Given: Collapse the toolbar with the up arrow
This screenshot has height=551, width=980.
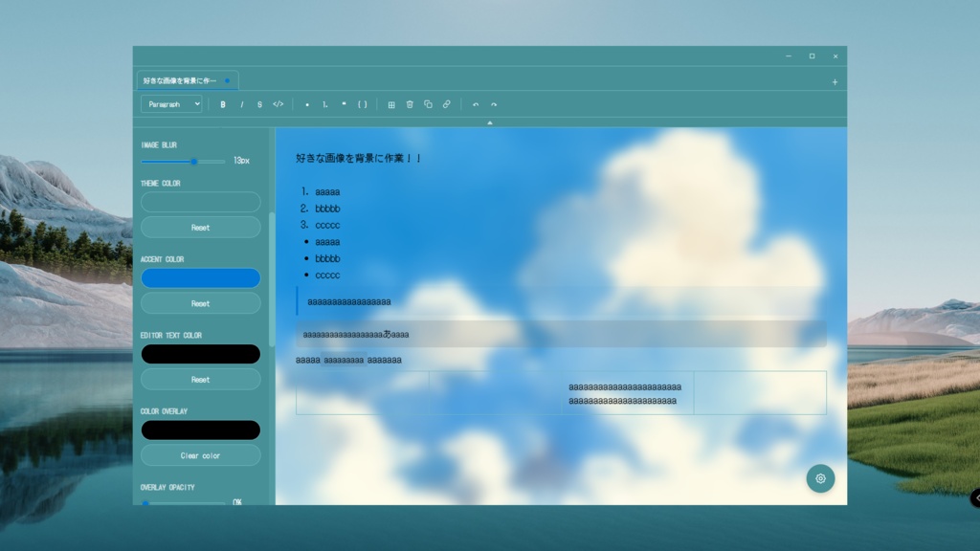Looking at the screenshot, I should (490, 122).
